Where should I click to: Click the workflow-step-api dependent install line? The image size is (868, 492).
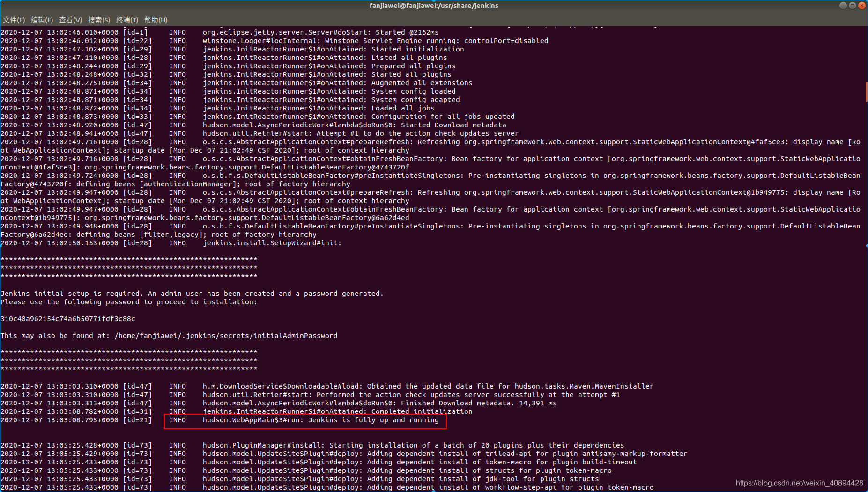pyautogui.click(x=327, y=487)
